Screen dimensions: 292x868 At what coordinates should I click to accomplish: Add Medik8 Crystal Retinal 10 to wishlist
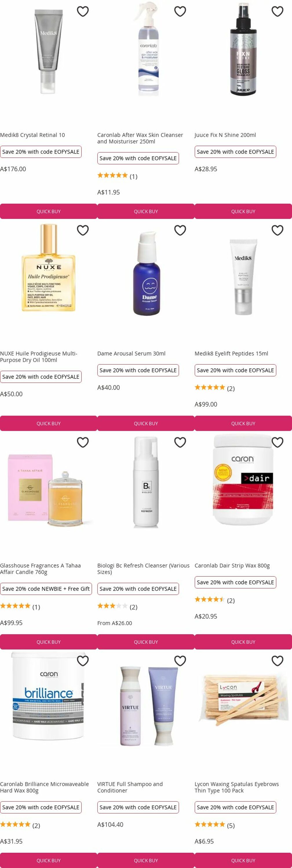pos(83,12)
